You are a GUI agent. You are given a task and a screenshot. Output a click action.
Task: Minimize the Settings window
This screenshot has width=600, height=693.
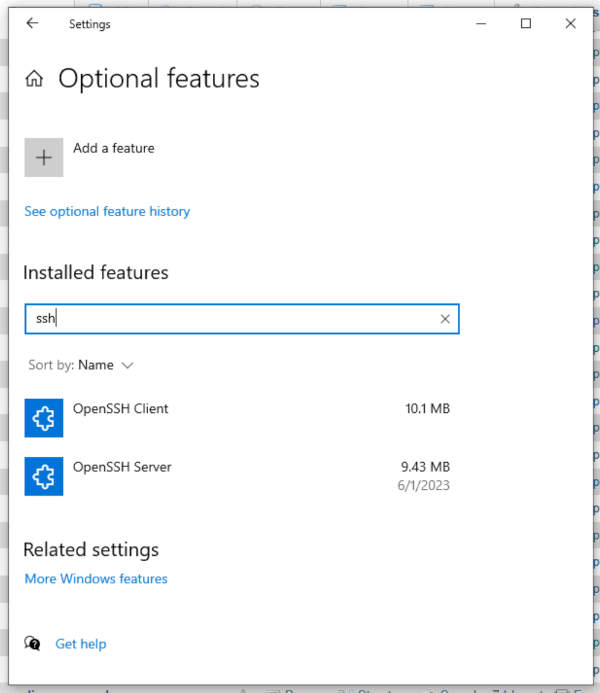click(x=480, y=24)
